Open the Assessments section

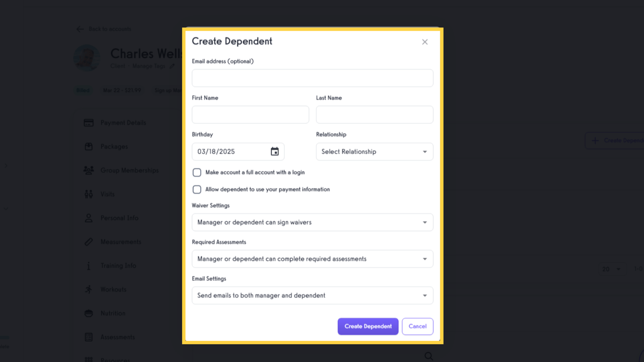point(88,337)
